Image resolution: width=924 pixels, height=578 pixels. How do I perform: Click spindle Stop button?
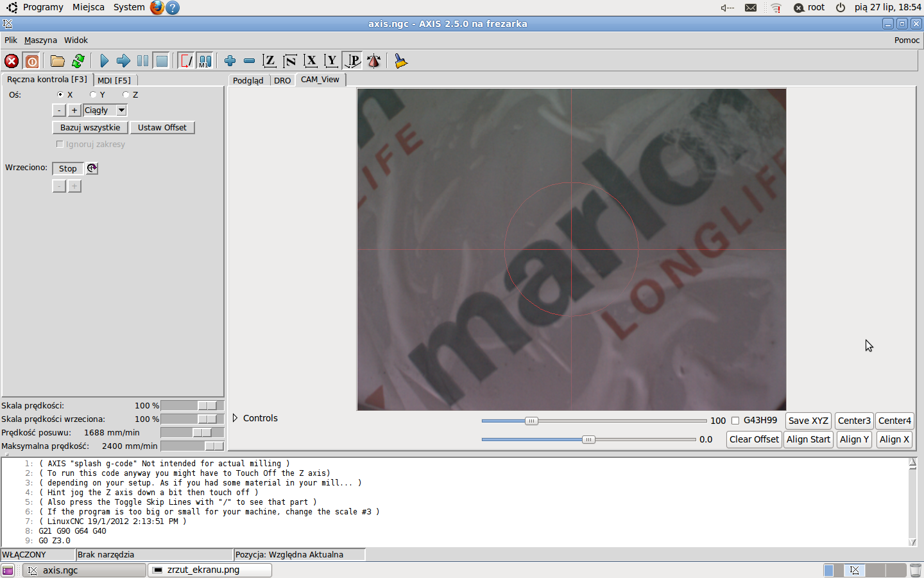click(x=68, y=168)
